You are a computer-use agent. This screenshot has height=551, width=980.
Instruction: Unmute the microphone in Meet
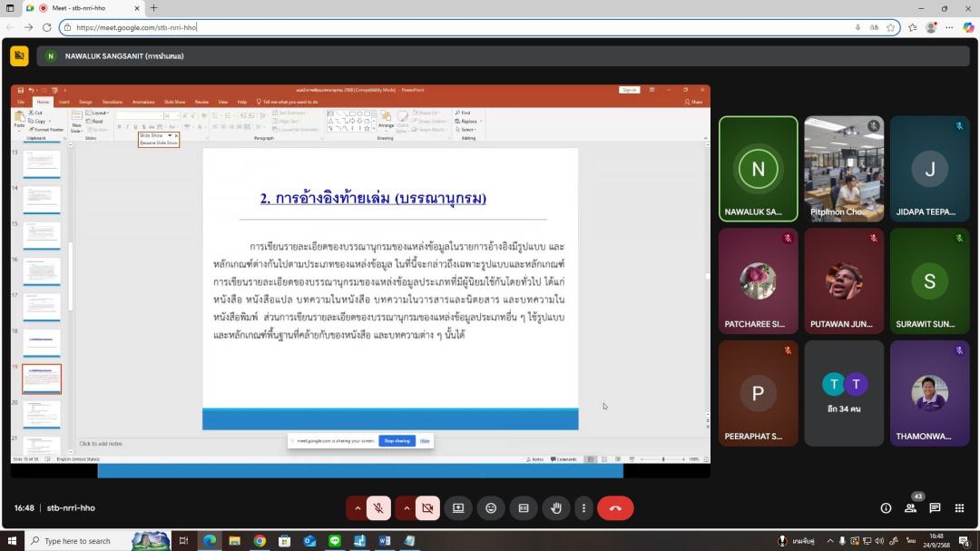tap(379, 508)
